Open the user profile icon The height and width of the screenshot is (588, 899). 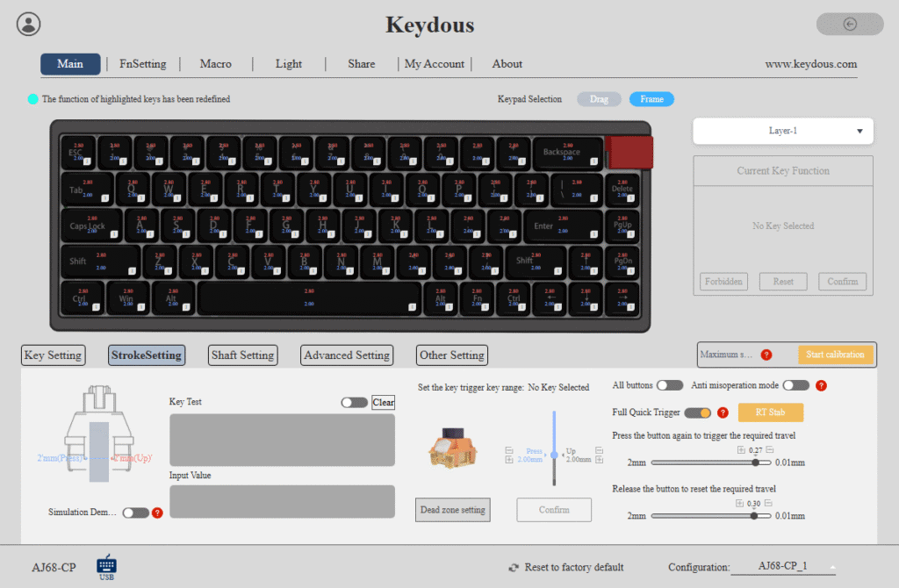pyautogui.click(x=28, y=24)
